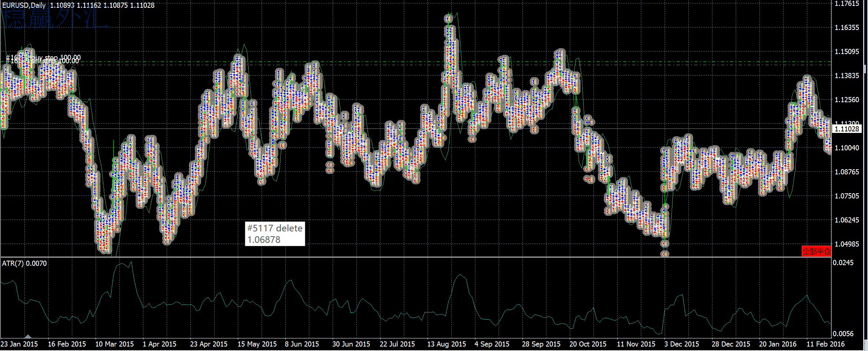Click the 1.17615 price axis label
The image size is (868, 351).
click(847, 4)
